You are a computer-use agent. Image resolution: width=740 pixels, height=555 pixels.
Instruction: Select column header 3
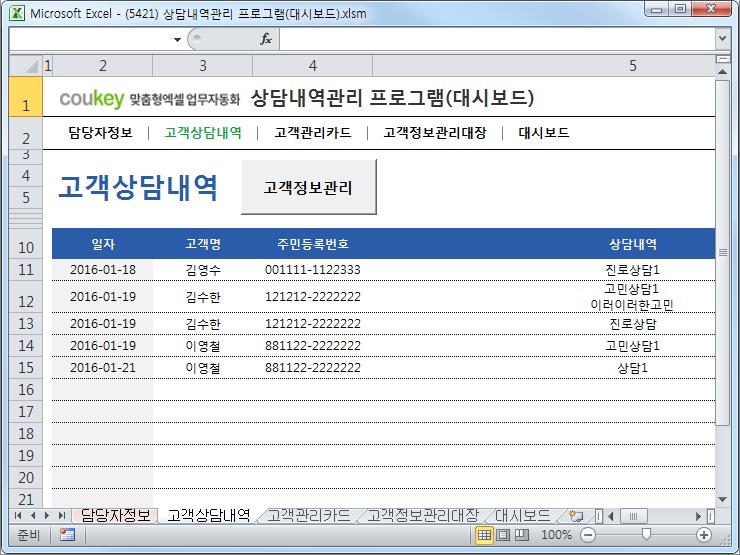[203, 66]
